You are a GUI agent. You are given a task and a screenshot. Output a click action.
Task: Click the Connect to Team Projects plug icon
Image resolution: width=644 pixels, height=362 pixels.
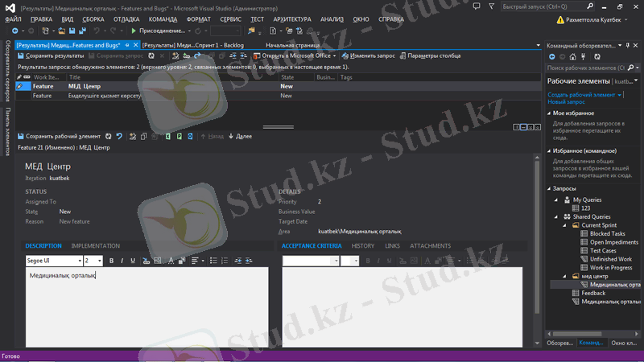583,56
